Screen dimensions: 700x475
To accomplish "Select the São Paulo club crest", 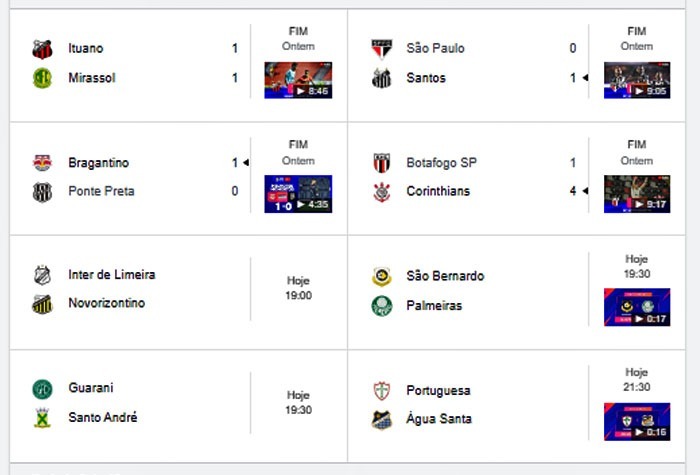I will (382, 49).
